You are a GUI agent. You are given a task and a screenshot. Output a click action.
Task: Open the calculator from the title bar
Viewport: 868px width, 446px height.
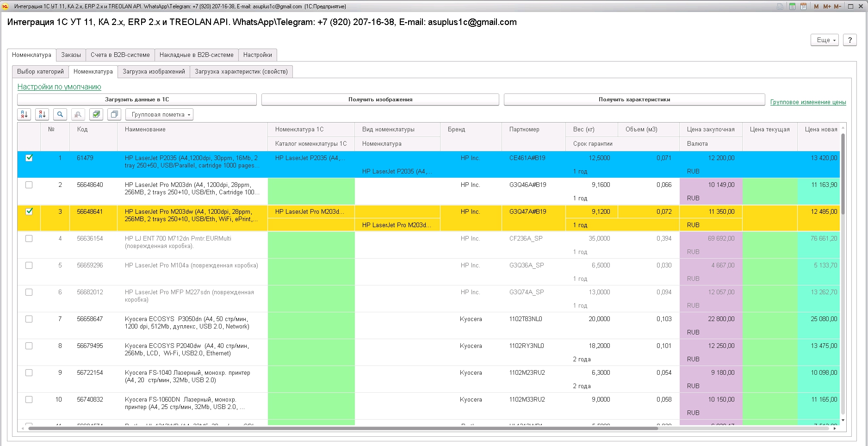792,6
